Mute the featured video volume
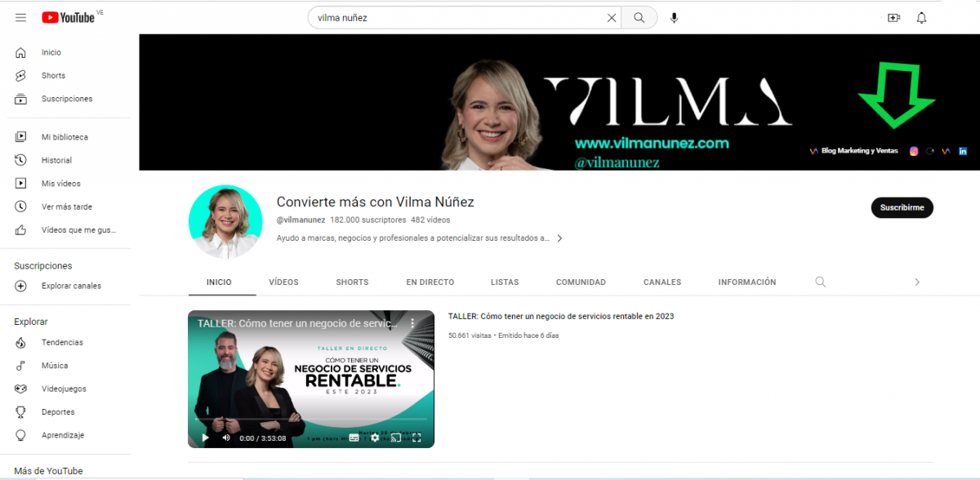 click(x=225, y=438)
